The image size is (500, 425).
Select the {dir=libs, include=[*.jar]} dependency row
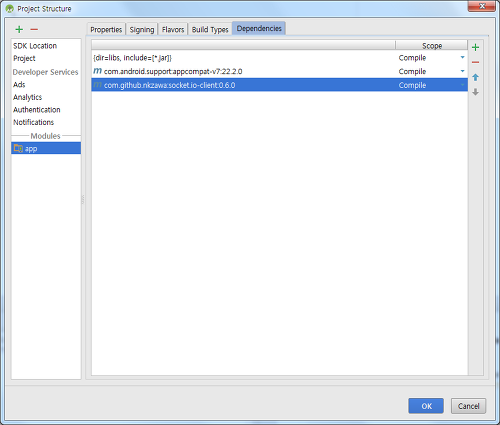pos(279,57)
